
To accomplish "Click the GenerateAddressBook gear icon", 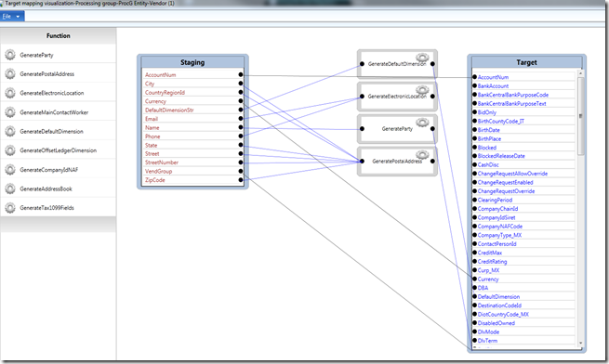I will pos(10,189).
